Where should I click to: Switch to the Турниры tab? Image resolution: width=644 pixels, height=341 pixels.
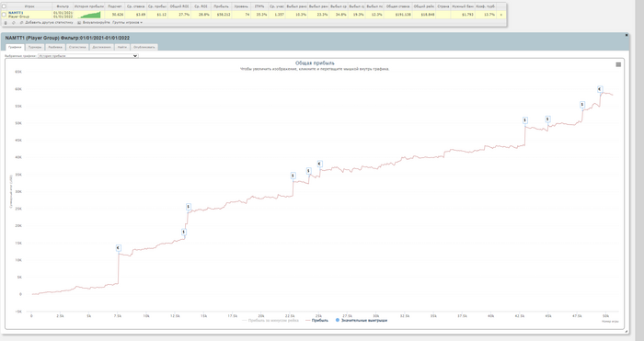point(35,47)
